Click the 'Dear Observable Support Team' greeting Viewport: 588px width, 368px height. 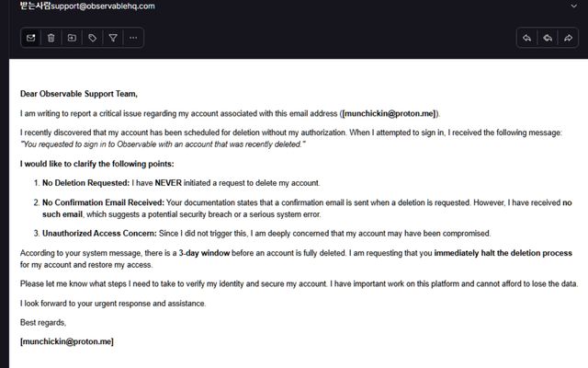78,93
